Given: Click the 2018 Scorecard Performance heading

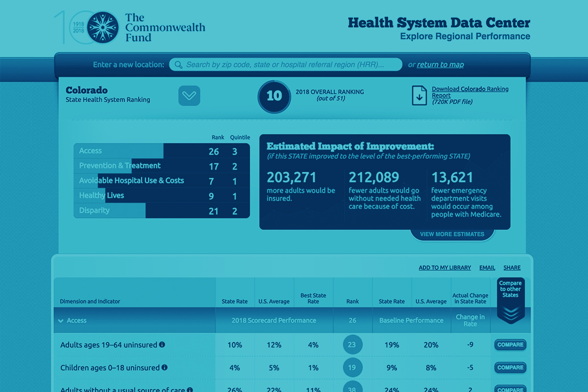Looking at the screenshot, I should coord(274,320).
